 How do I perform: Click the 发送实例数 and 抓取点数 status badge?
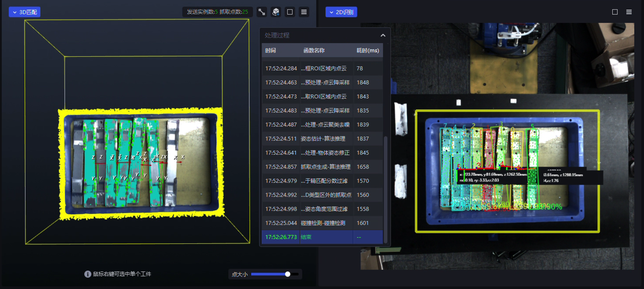click(217, 12)
